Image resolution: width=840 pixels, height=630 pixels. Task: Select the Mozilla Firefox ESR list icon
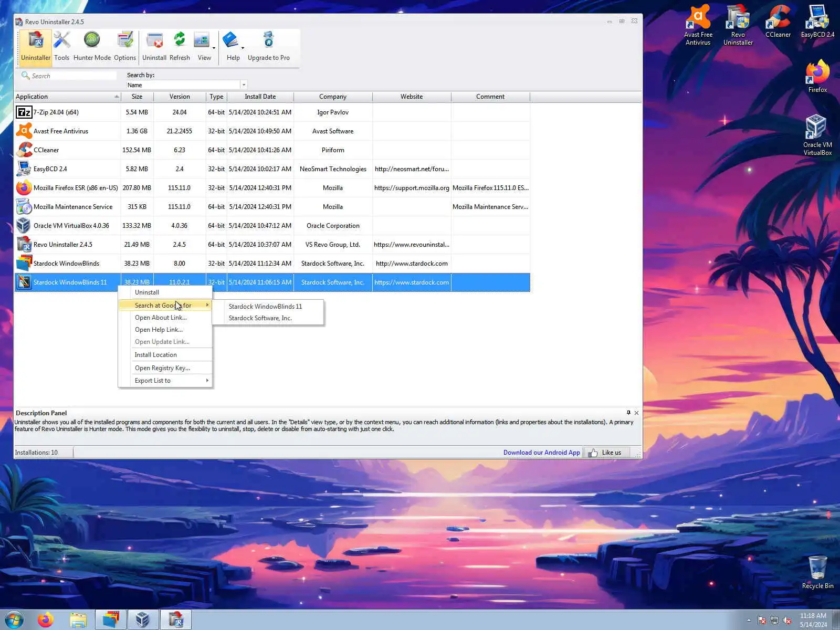click(24, 188)
